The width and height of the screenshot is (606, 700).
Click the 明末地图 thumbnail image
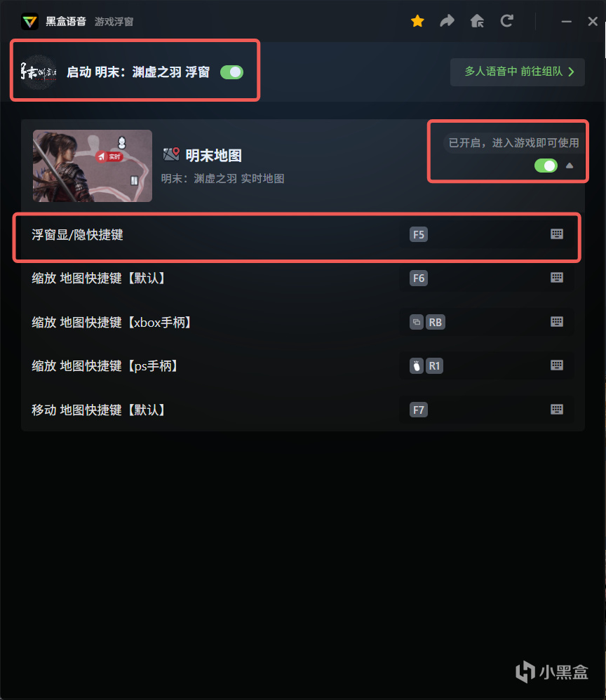pos(93,166)
